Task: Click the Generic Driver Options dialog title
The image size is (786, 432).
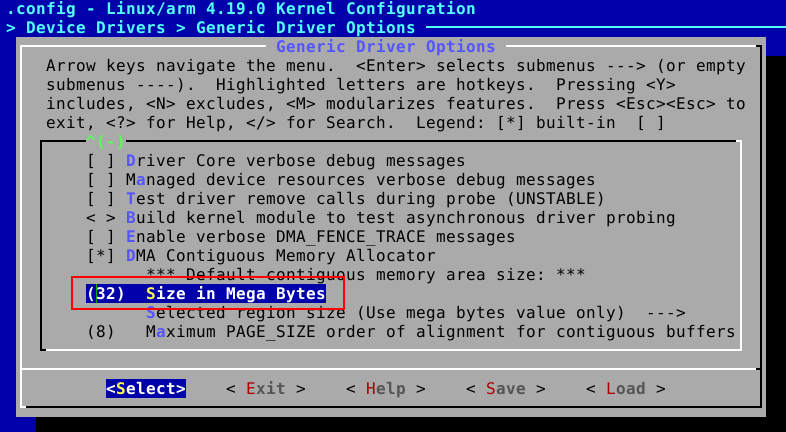Action: point(385,47)
